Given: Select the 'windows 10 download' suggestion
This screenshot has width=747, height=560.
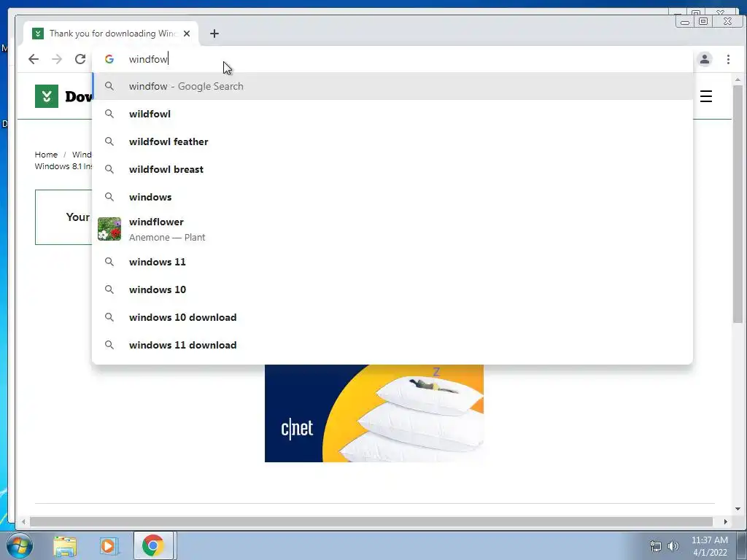Looking at the screenshot, I should point(392,317).
